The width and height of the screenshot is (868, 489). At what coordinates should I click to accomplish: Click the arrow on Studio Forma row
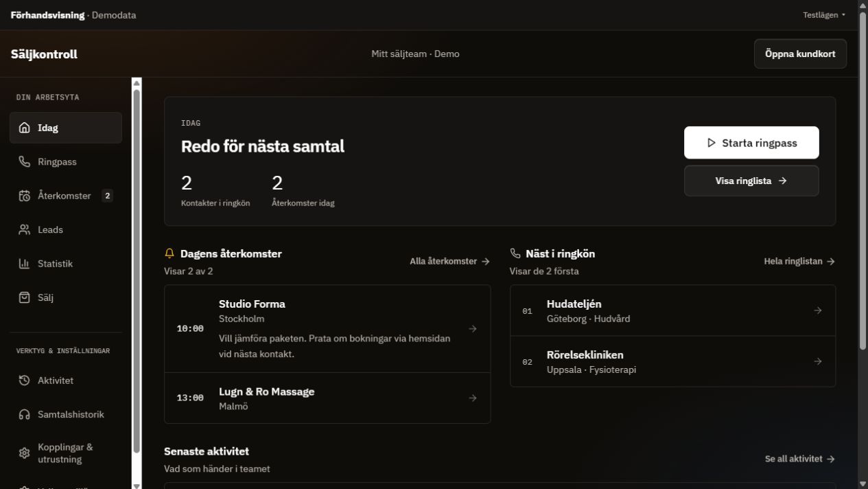click(473, 329)
